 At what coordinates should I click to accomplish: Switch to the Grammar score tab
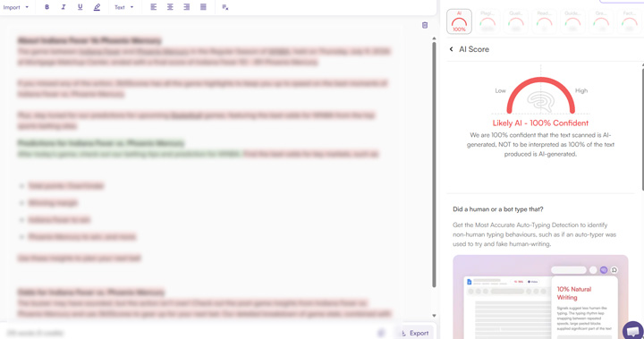tap(601, 21)
